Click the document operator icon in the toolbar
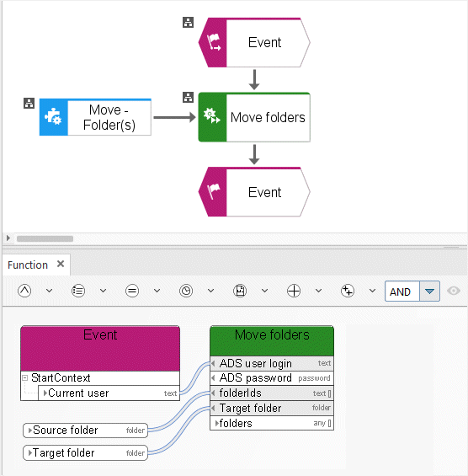 [x=240, y=291]
